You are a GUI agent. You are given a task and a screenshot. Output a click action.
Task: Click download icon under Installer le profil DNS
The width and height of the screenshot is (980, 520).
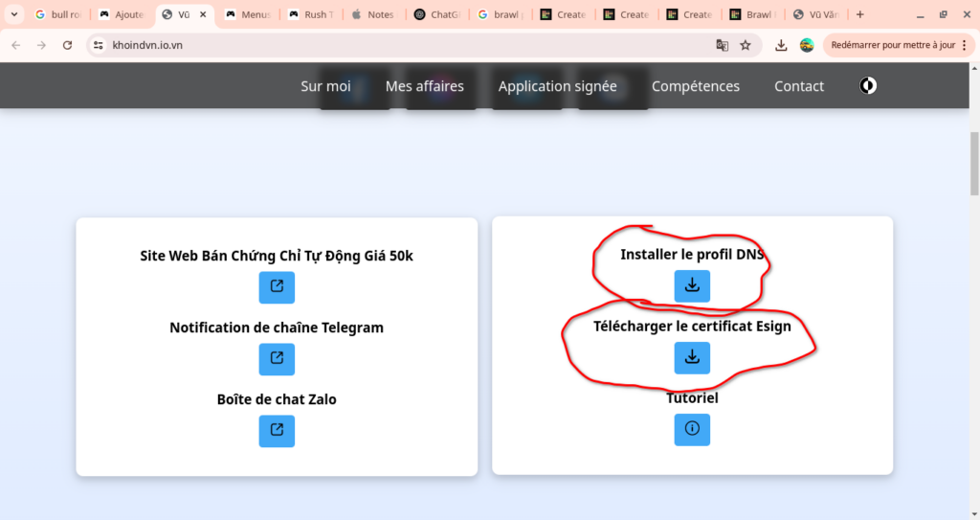[692, 286]
